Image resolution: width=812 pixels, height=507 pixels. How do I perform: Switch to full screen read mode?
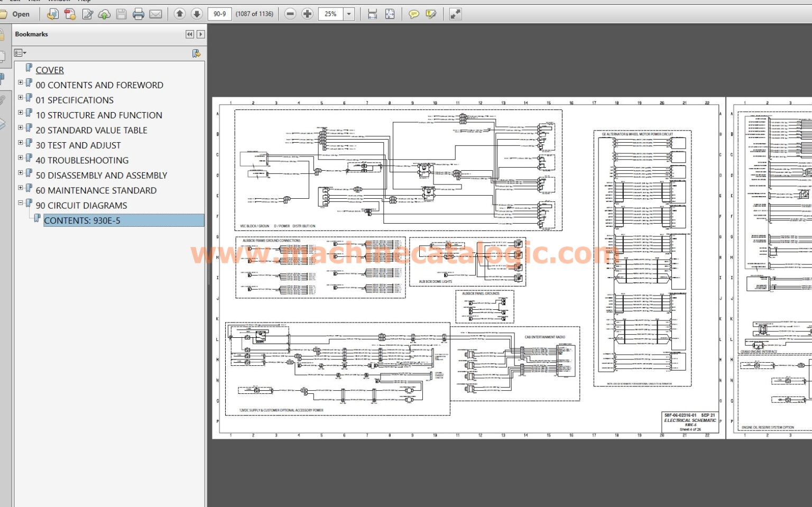455,14
